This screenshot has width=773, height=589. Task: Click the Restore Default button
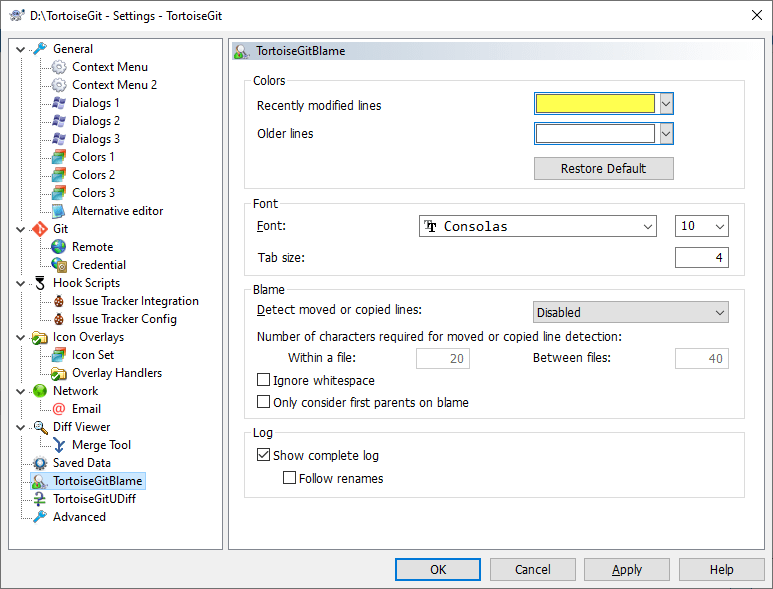pyautogui.click(x=603, y=169)
